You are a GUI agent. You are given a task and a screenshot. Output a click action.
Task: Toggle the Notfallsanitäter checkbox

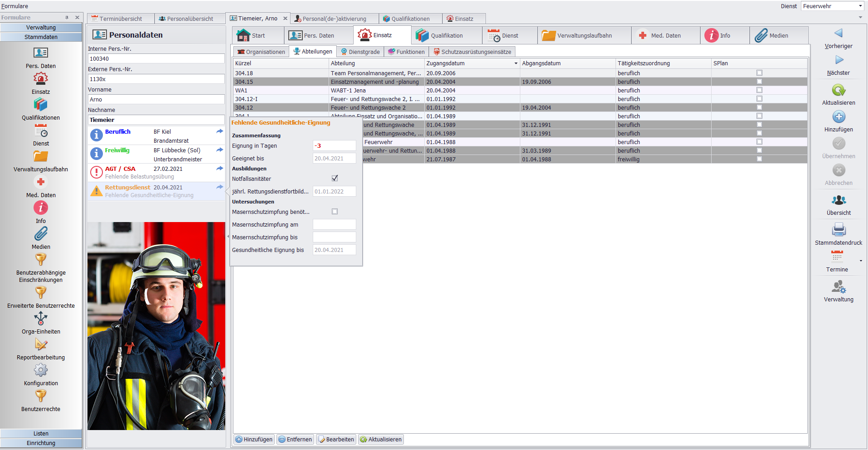coord(335,179)
